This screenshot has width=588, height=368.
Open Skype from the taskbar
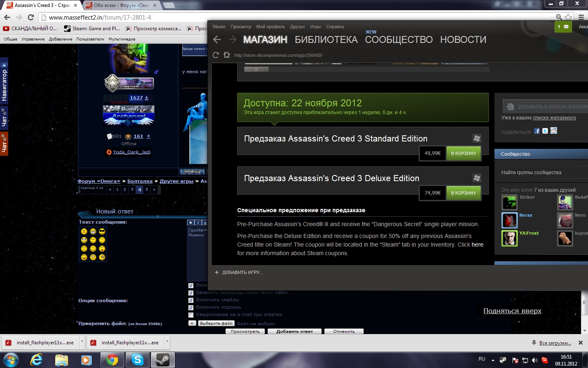[138, 360]
